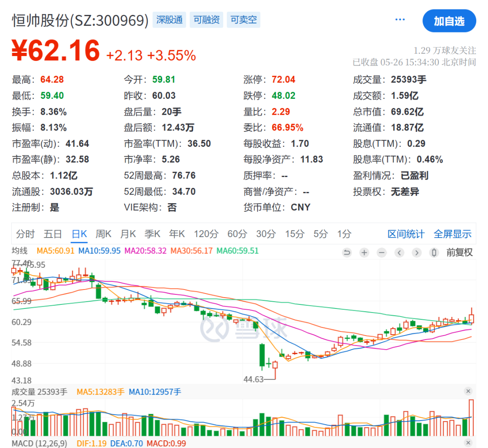This screenshot has width=488, height=448.
Task: Click the 涨停 value 72.04
Action: (283, 79)
